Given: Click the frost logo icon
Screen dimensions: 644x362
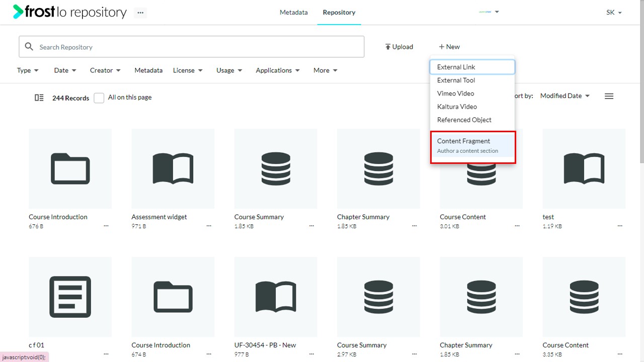Looking at the screenshot, I should point(18,12).
